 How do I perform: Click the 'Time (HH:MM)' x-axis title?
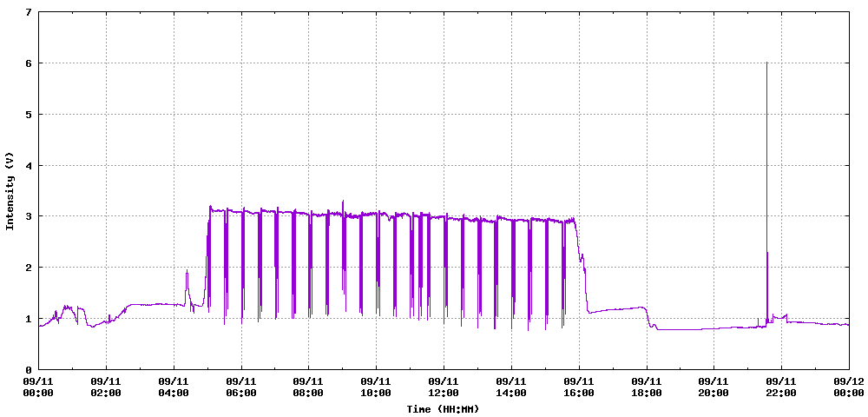444,409
